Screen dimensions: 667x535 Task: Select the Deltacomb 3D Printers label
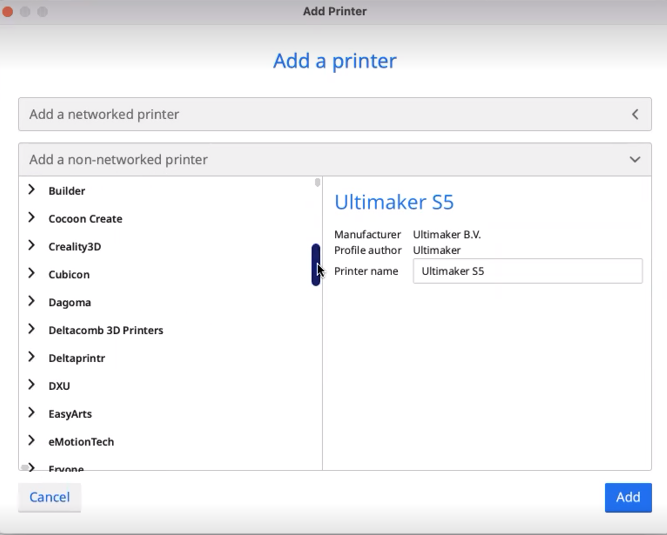click(106, 330)
